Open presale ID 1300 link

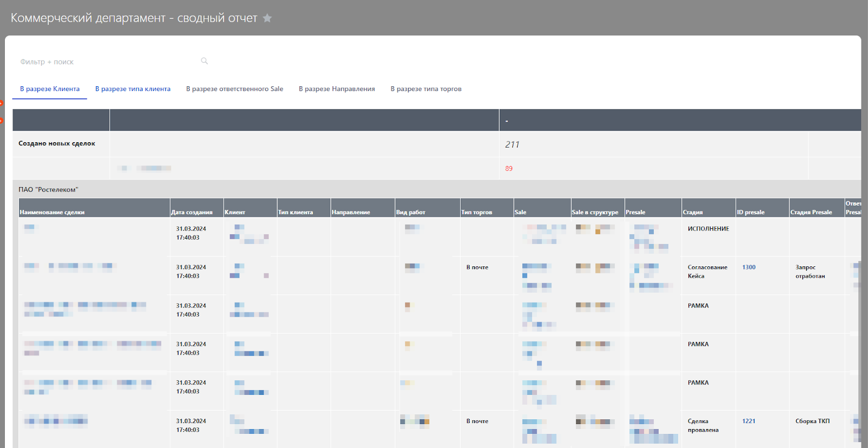[x=749, y=267]
